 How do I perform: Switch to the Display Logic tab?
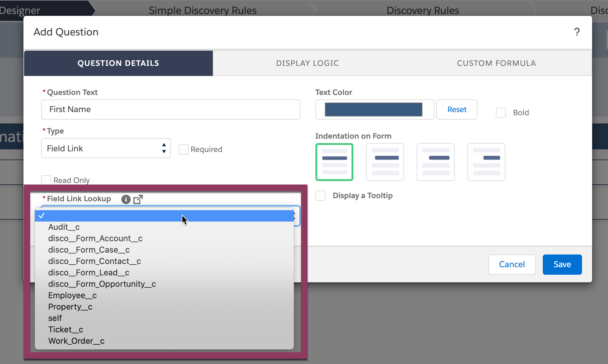click(x=307, y=63)
